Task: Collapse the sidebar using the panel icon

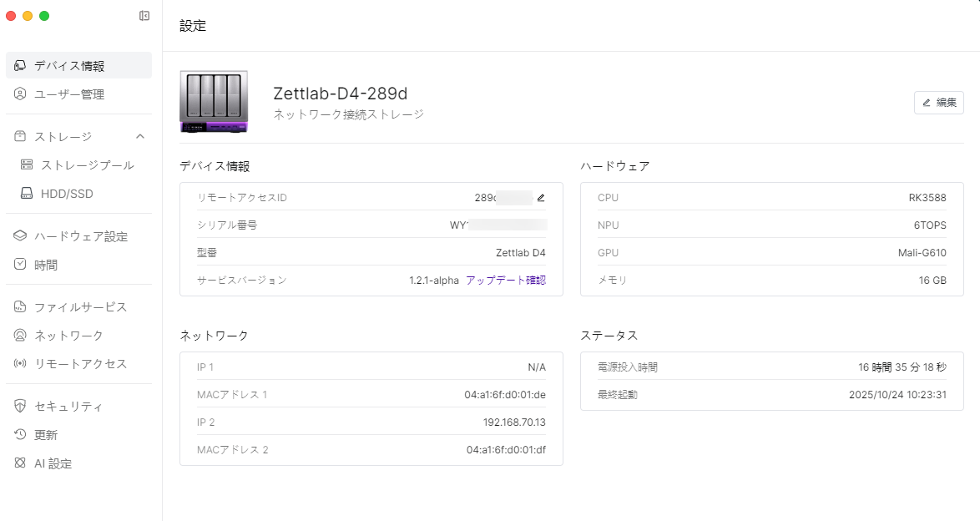Action: click(144, 16)
